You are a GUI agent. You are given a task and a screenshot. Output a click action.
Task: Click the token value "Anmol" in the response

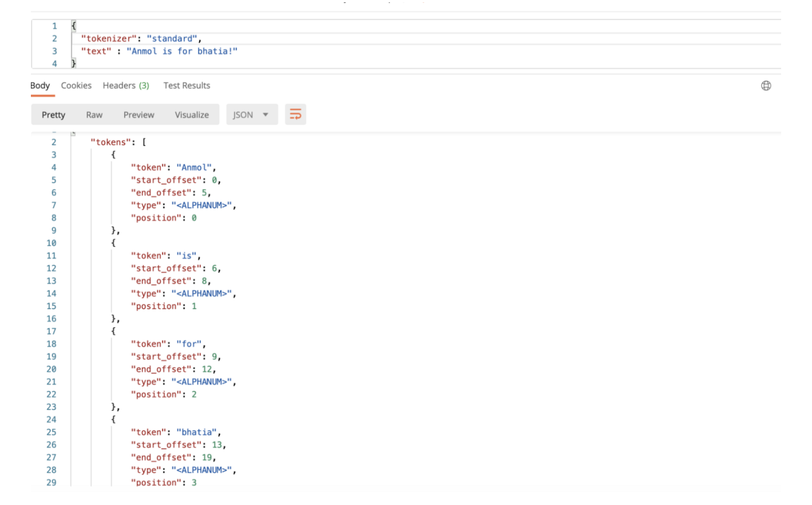coord(193,167)
